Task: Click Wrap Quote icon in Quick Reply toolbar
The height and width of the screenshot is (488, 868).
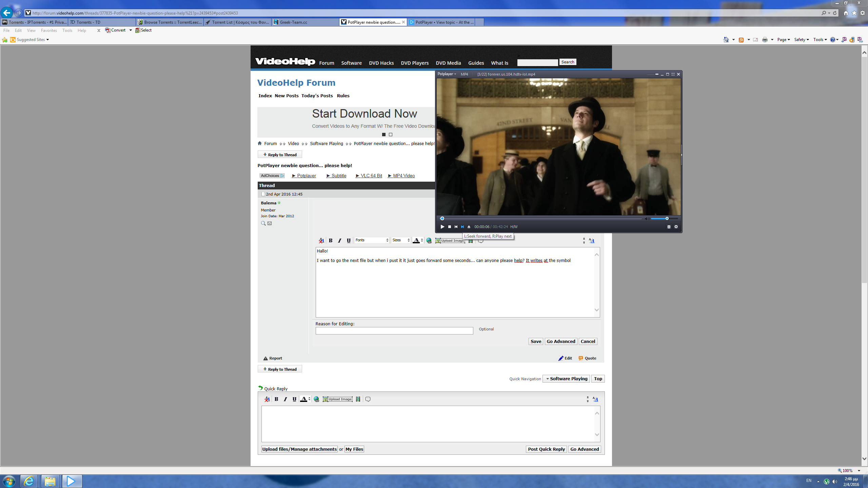Action: pyautogui.click(x=368, y=399)
